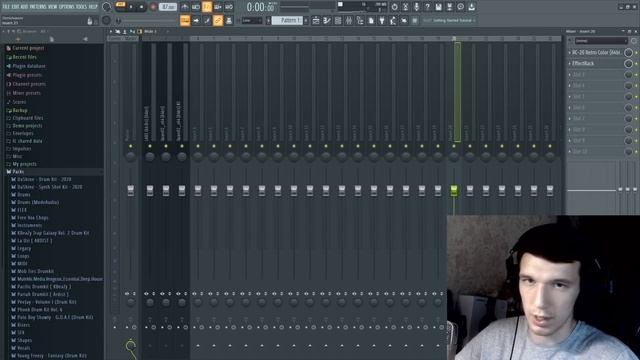Click the tempo display showing 87
640x360 pixels.
pyautogui.click(x=168, y=7)
